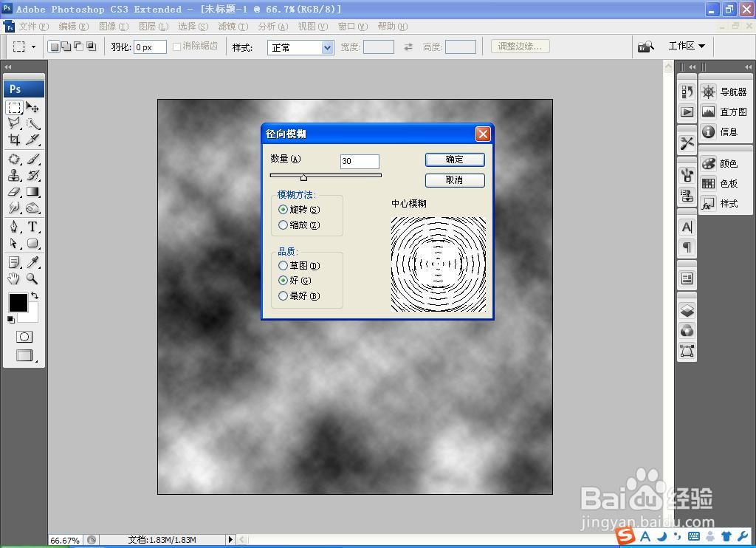This screenshot has width=756, height=548.
Task: Choose New selection mode button
Action: (x=54, y=47)
